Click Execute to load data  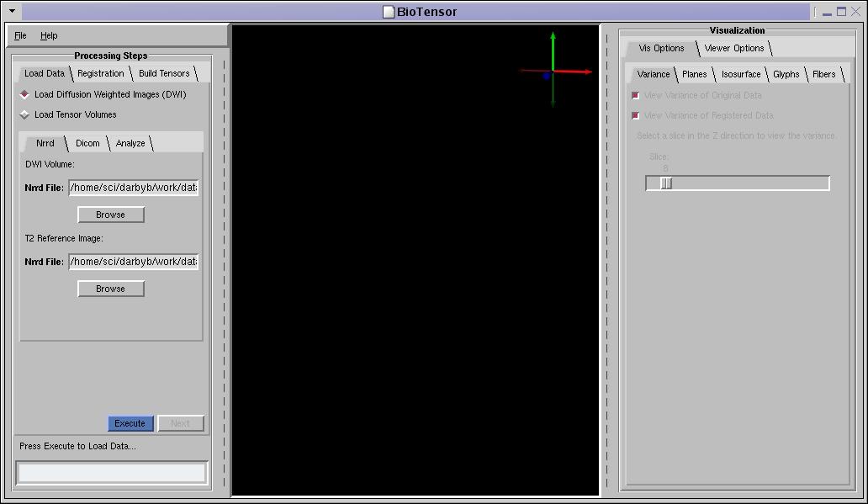(x=130, y=423)
